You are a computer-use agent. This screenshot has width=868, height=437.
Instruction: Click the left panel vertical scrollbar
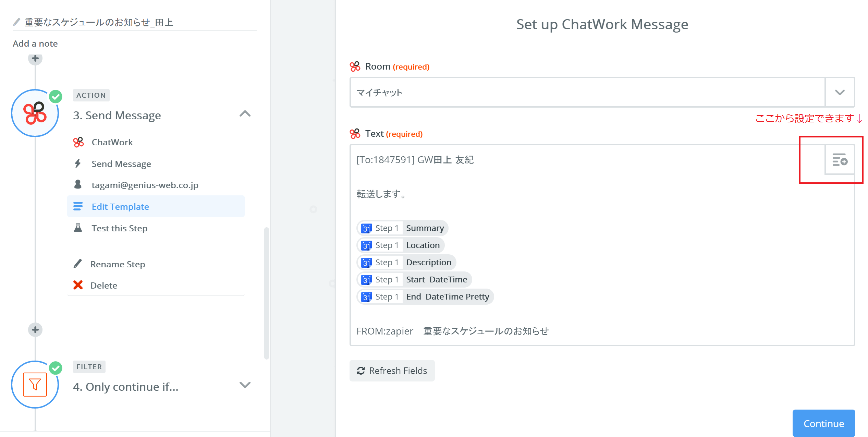pyautogui.click(x=267, y=293)
